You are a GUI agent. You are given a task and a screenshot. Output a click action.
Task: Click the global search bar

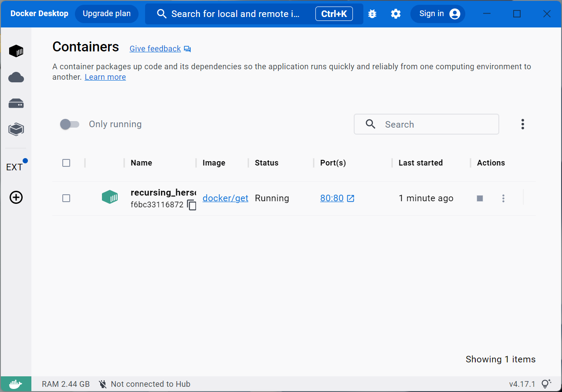click(x=254, y=14)
